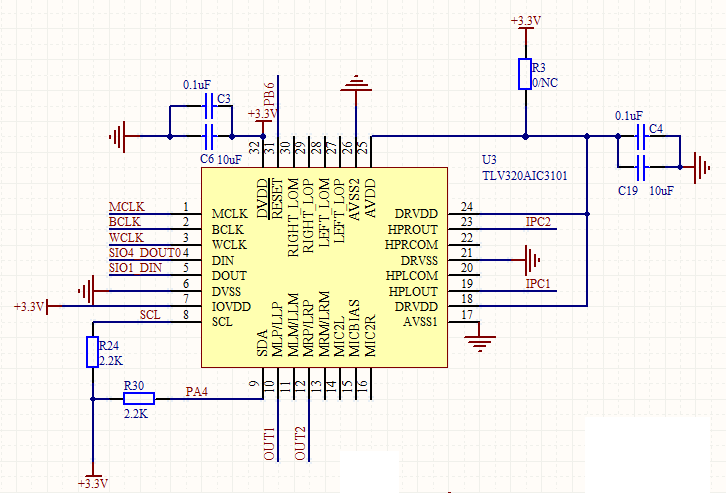Viewport: 726px width, 493px height.
Task: Click the IOVDD pin name
Action: click(x=231, y=307)
